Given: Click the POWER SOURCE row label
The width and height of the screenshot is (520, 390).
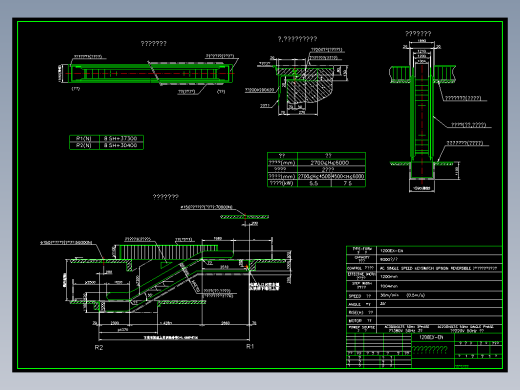Looking at the screenshot, I should pyautogui.click(x=361, y=329).
